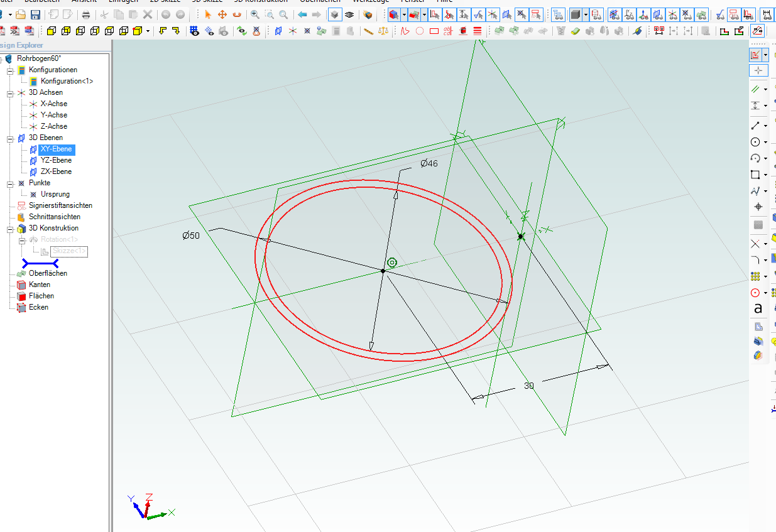Open the Arc tool dropdown arrow
The width and height of the screenshot is (776, 532).
pos(765,159)
